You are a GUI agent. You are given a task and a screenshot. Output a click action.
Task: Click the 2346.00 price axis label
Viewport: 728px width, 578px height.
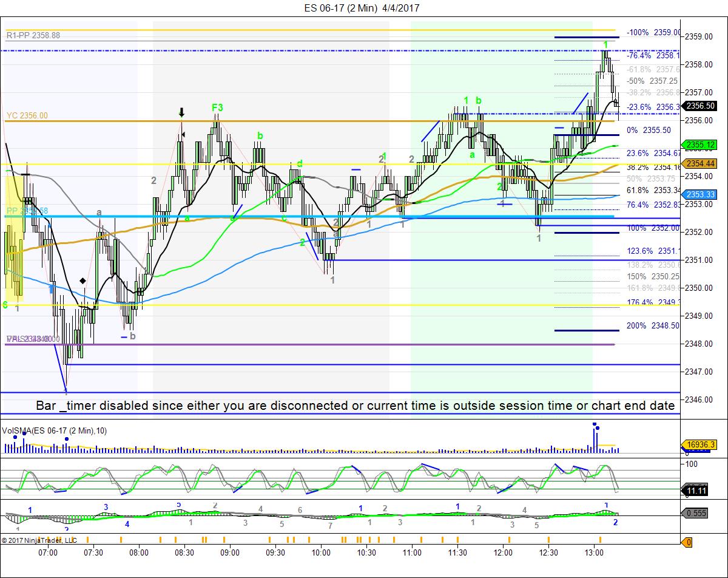coord(699,399)
